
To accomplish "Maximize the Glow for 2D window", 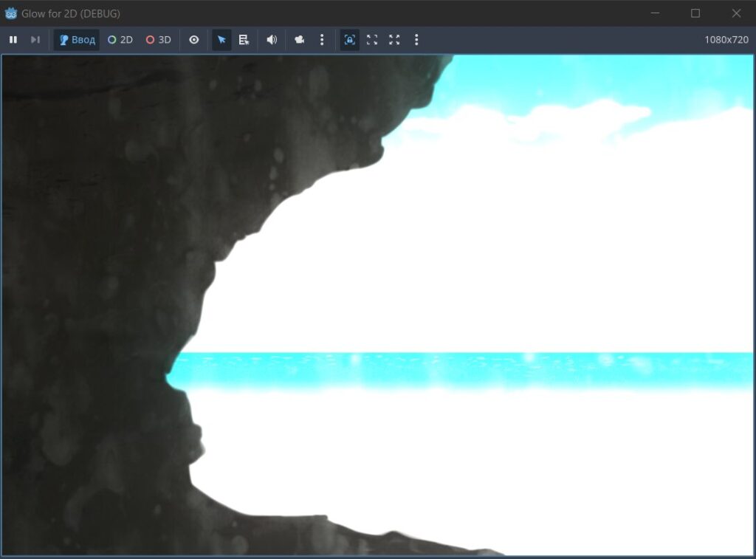I will click(x=695, y=13).
